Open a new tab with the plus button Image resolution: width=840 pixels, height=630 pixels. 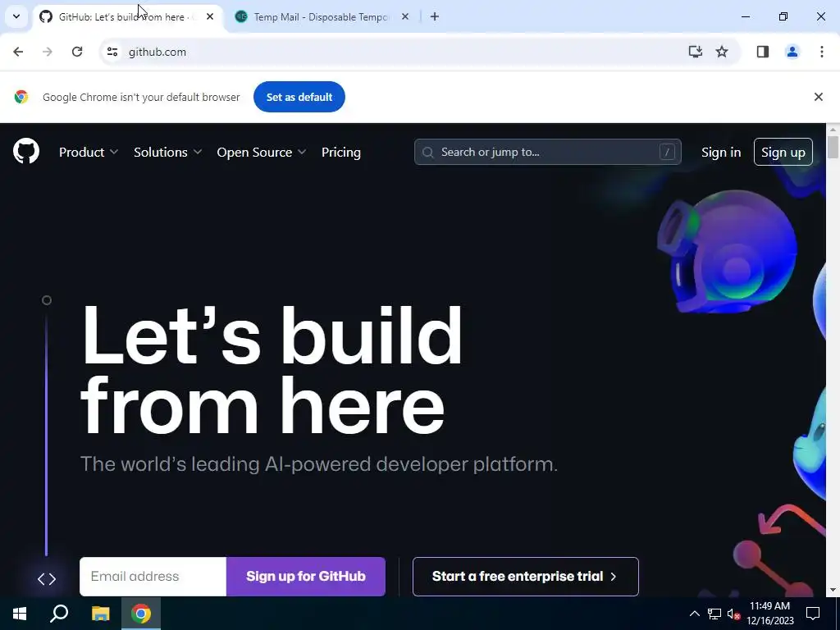click(435, 16)
